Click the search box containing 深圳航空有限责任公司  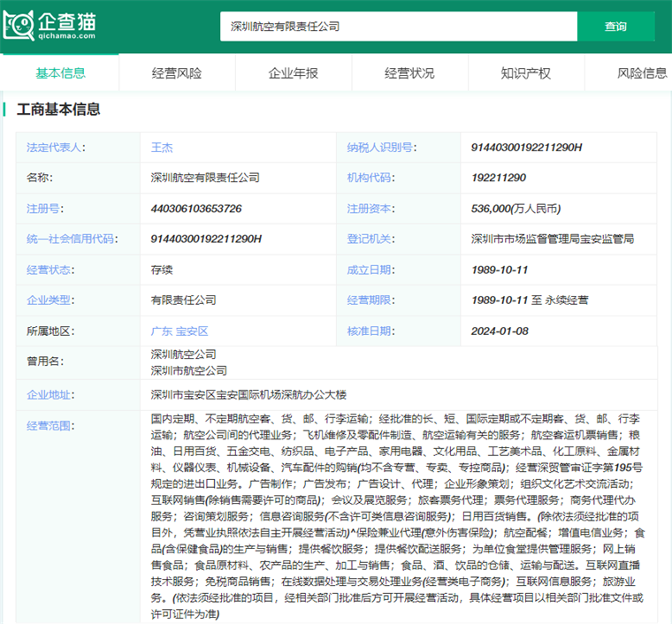[x=399, y=27]
